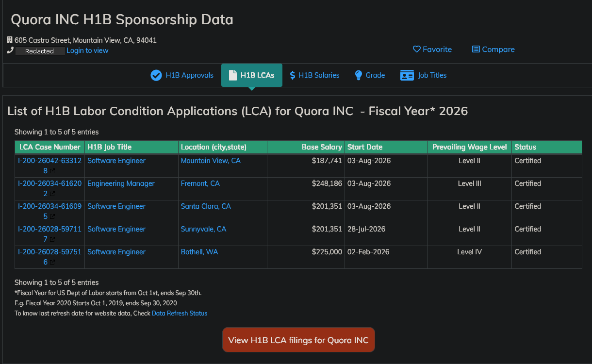Sort by Prevailing Wage Level column header

pos(469,147)
